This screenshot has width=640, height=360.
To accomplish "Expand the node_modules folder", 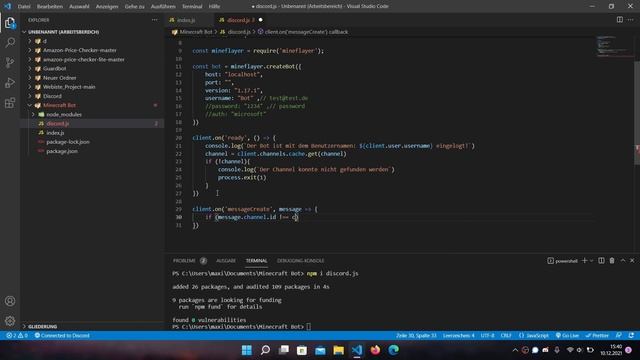I will (x=64, y=114).
